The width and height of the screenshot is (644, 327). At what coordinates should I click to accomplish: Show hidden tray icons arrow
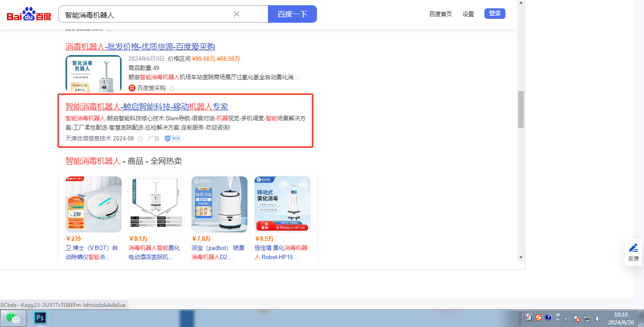point(566,318)
